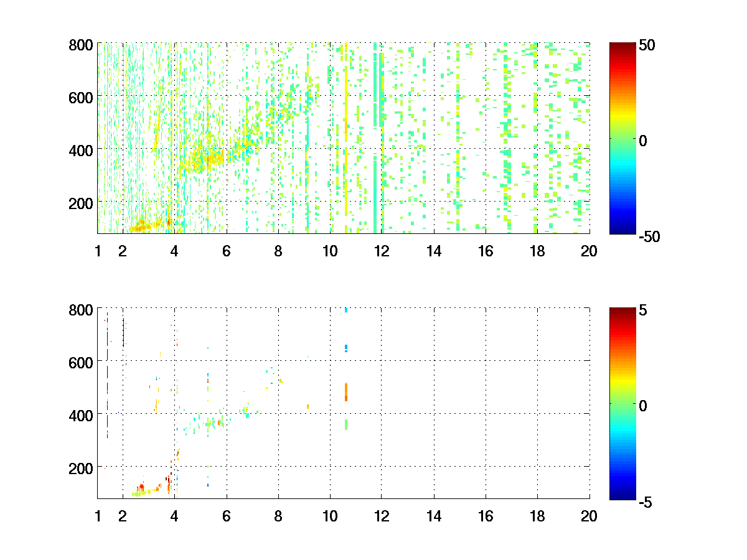The width and height of the screenshot is (747, 560).
Task: Click y-axis tick 800 of the bottom plot
Action: 80,309
